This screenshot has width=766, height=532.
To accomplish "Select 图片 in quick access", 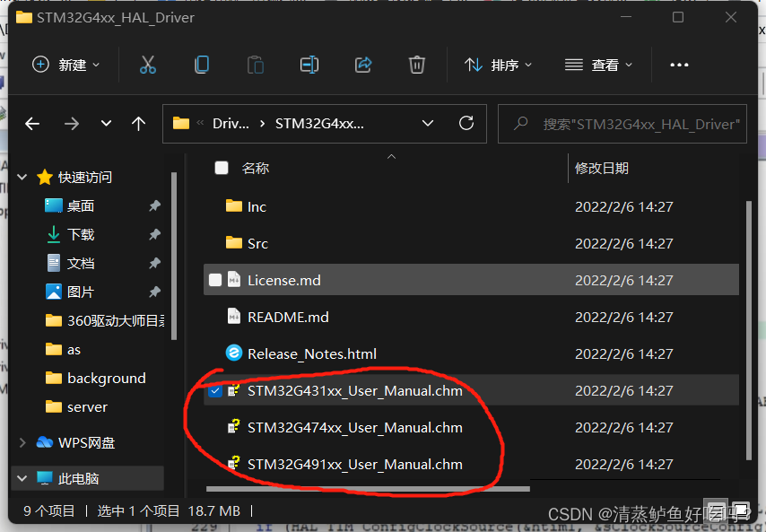I will [80, 292].
